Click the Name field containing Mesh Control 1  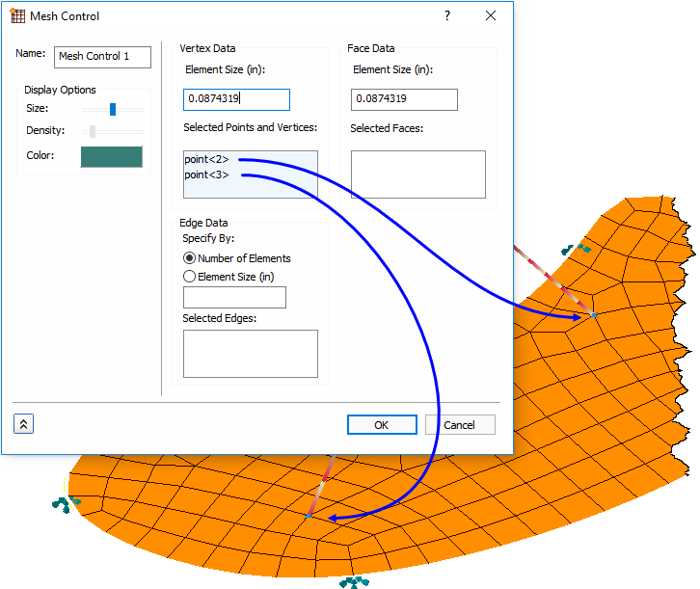[102, 57]
